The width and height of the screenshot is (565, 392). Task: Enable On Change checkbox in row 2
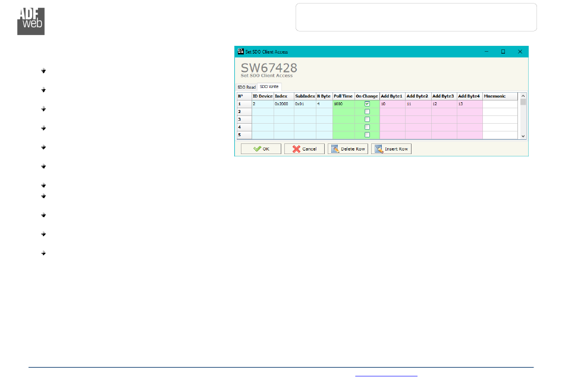click(x=367, y=111)
